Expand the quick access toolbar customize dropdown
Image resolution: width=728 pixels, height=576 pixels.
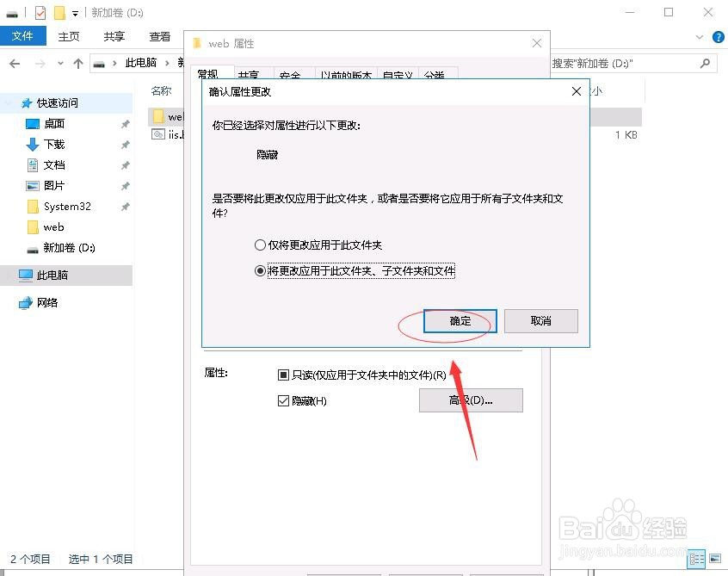click(x=75, y=13)
